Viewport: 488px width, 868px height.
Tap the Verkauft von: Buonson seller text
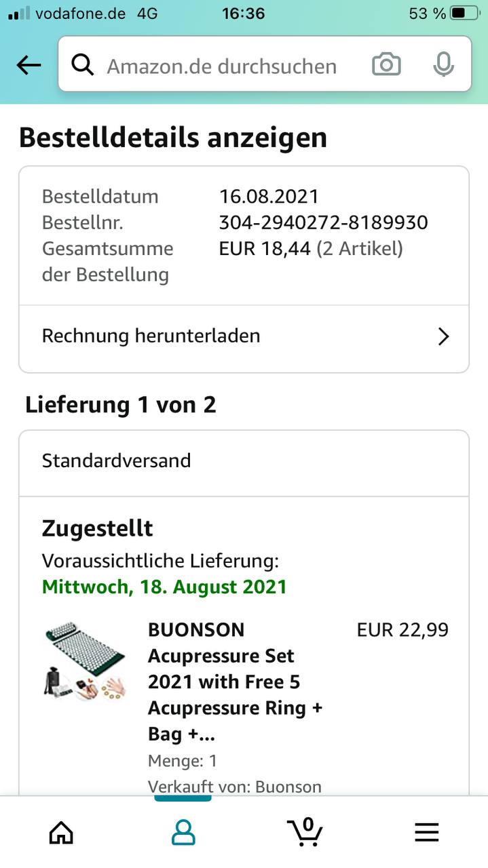(x=234, y=787)
